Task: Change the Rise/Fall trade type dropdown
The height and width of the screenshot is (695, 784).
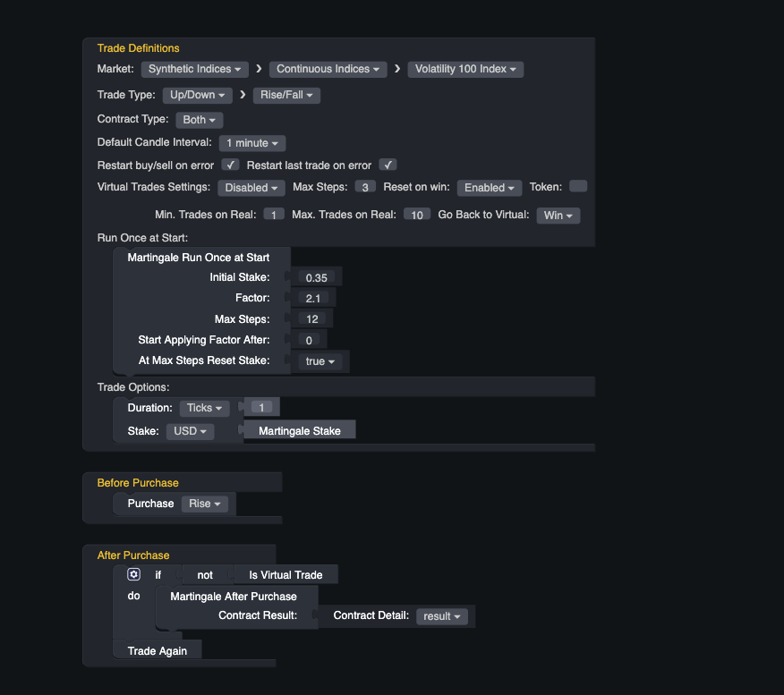Action: coord(286,95)
